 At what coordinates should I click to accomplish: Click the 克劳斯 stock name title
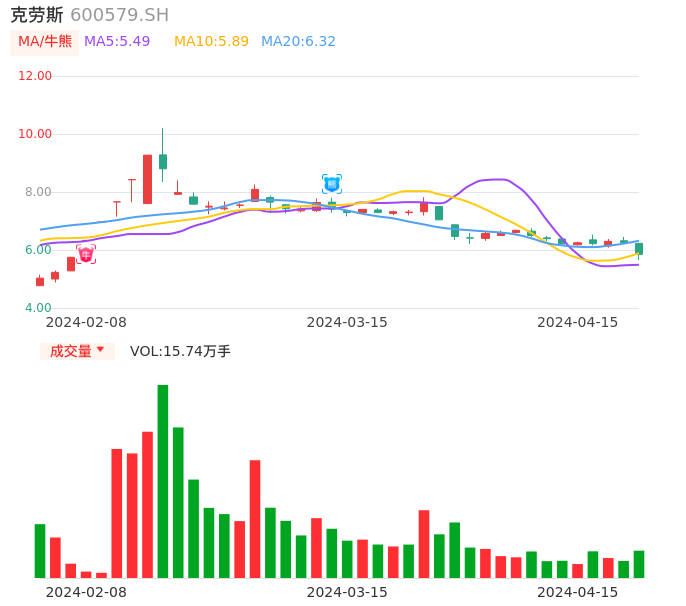pos(37,15)
